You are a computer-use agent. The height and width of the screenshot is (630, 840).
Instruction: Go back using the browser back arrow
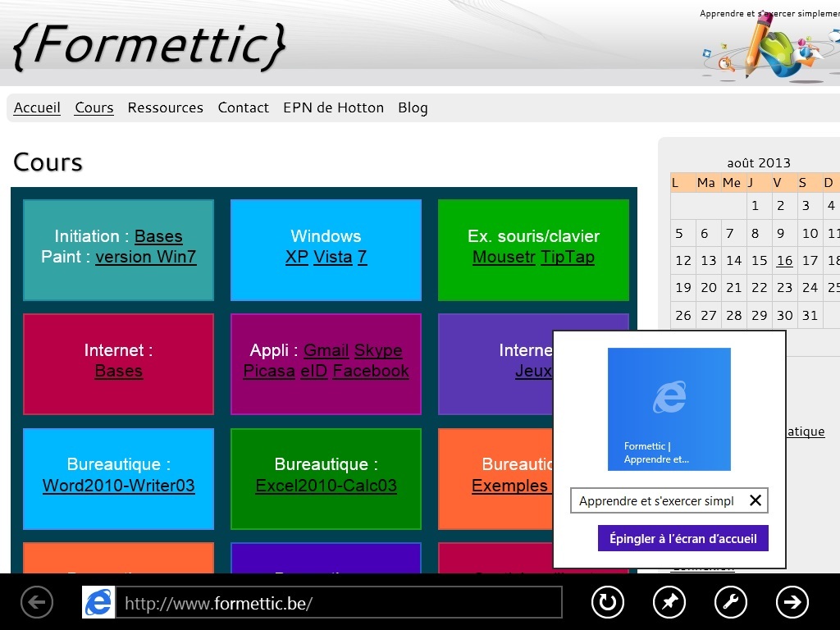(x=37, y=602)
